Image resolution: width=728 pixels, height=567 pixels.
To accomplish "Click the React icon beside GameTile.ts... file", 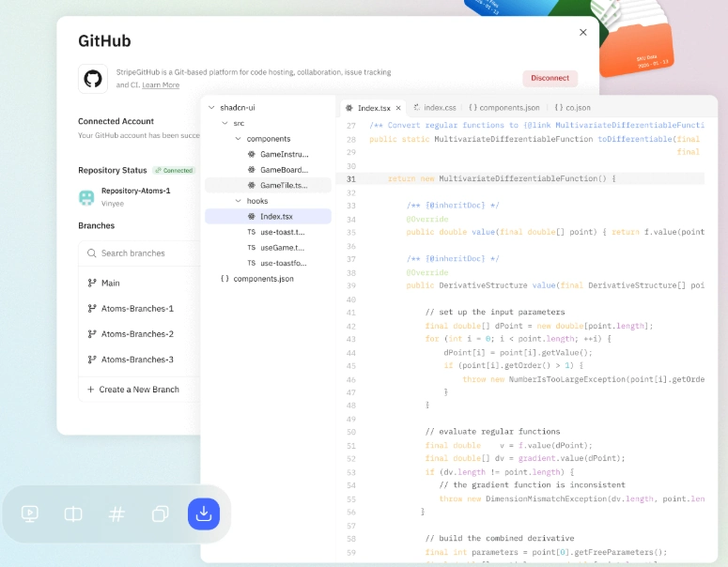I will tap(251, 185).
